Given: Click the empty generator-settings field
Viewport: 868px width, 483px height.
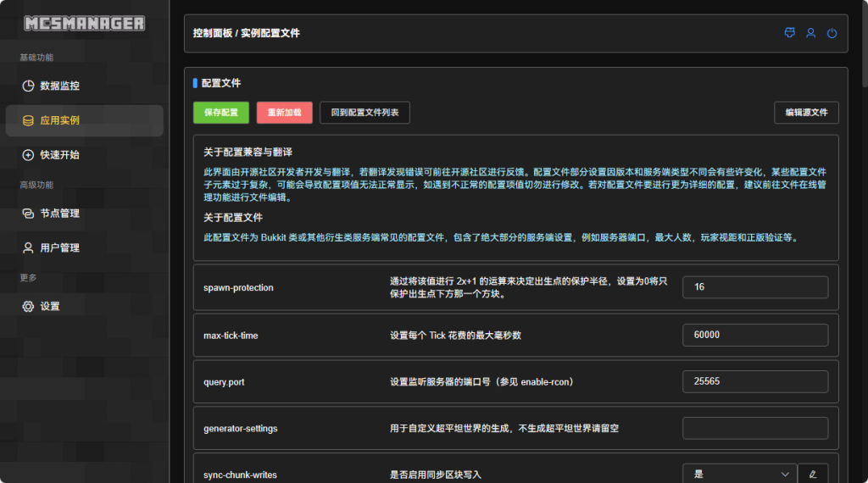Looking at the screenshot, I should point(755,428).
